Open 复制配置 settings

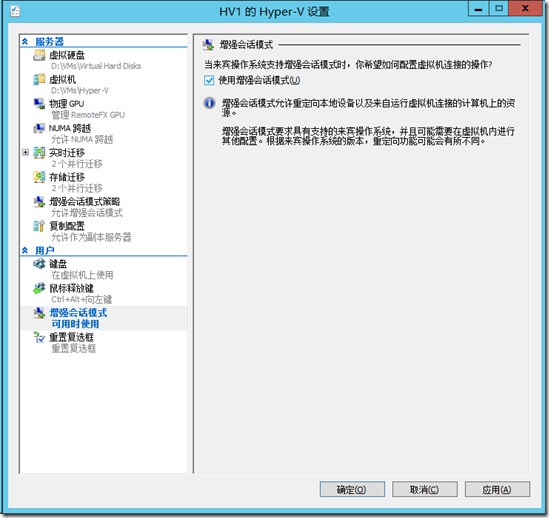[x=67, y=226]
